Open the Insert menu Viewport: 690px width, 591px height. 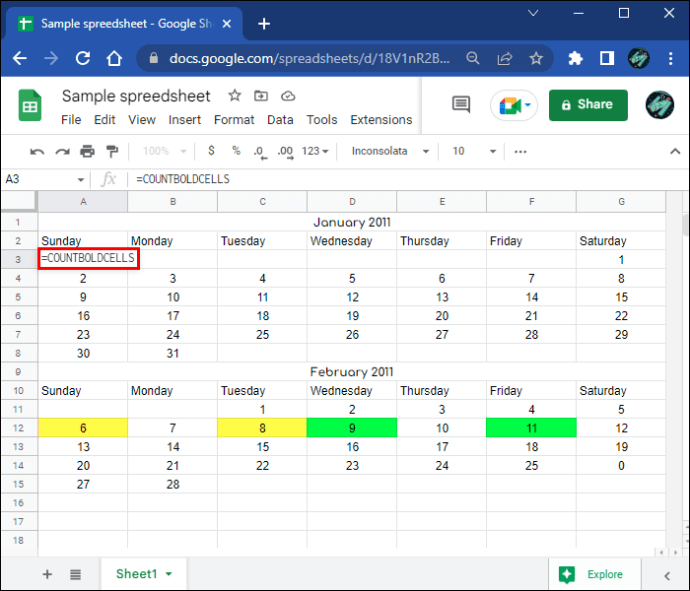click(x=184, y=120)
